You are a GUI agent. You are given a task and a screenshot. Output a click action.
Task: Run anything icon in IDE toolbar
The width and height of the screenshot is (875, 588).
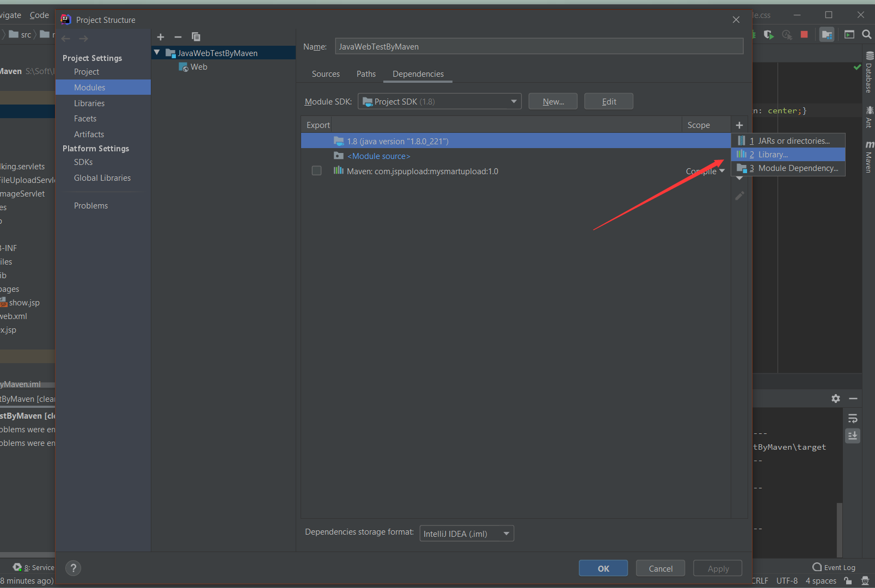(x=849, y=34)
